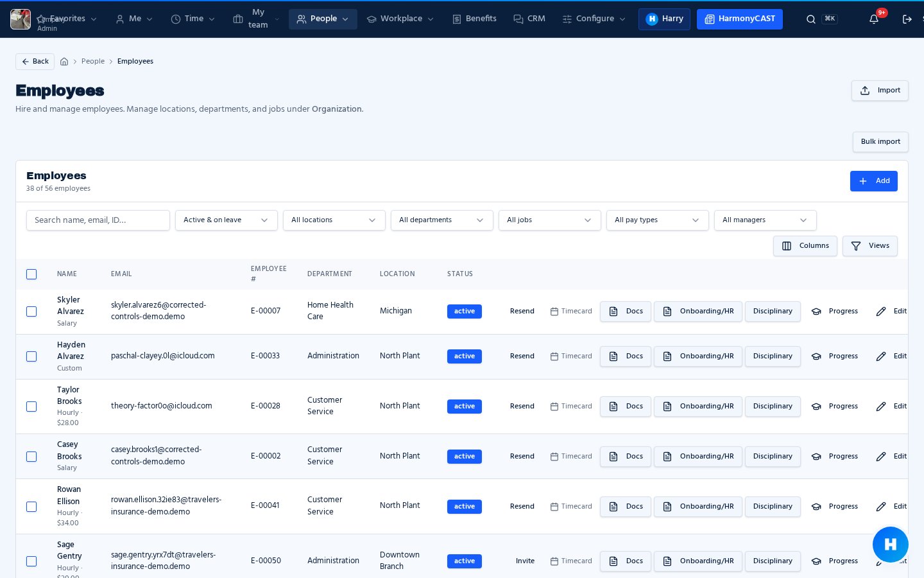Check the Rowan Ellison row checkbox

tap(31, 507)
